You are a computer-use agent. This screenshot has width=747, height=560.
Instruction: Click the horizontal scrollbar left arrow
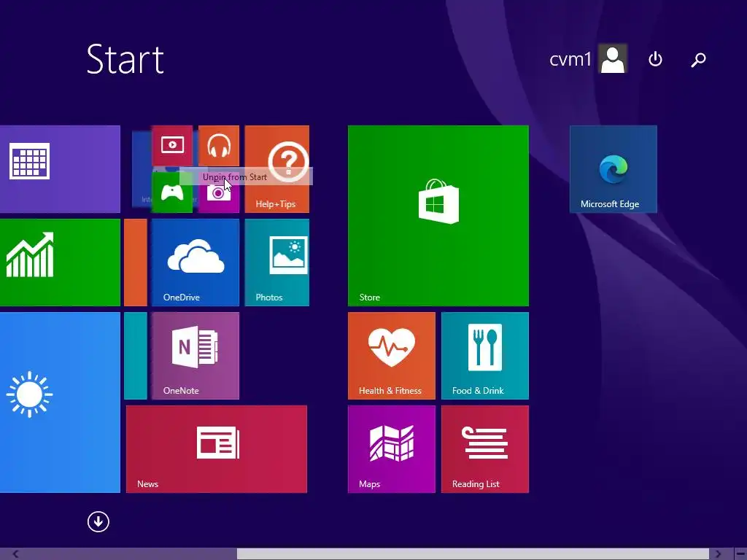click(16, 554)
